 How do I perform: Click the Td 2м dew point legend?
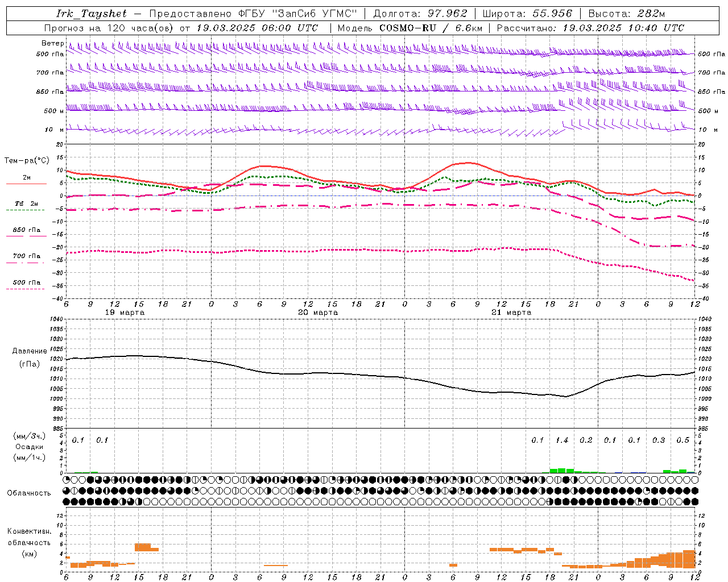tap(27, 203)
